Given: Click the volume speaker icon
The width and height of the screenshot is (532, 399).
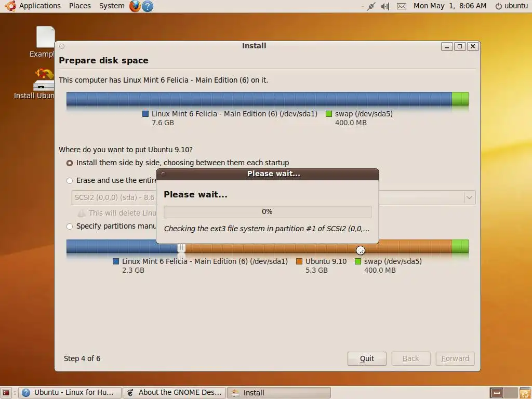Looking at the screenshot, I should [385, 6].
